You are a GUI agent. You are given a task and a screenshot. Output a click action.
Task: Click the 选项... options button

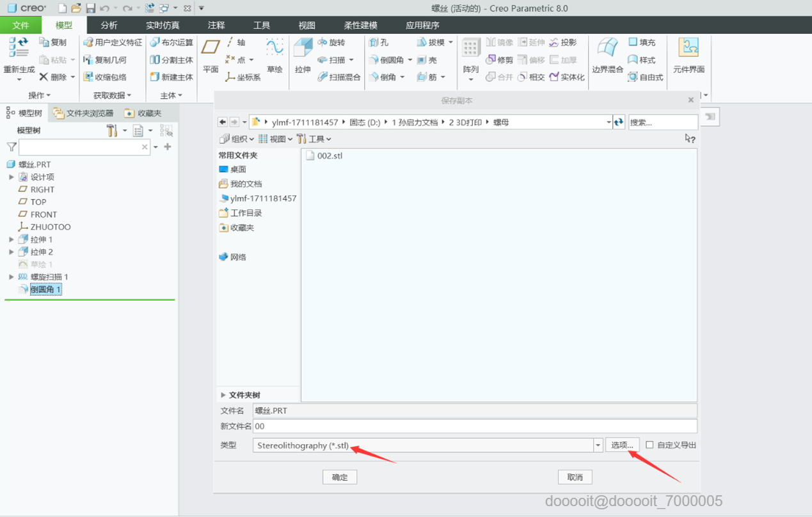pyautogui.click(x=623, y=445)
